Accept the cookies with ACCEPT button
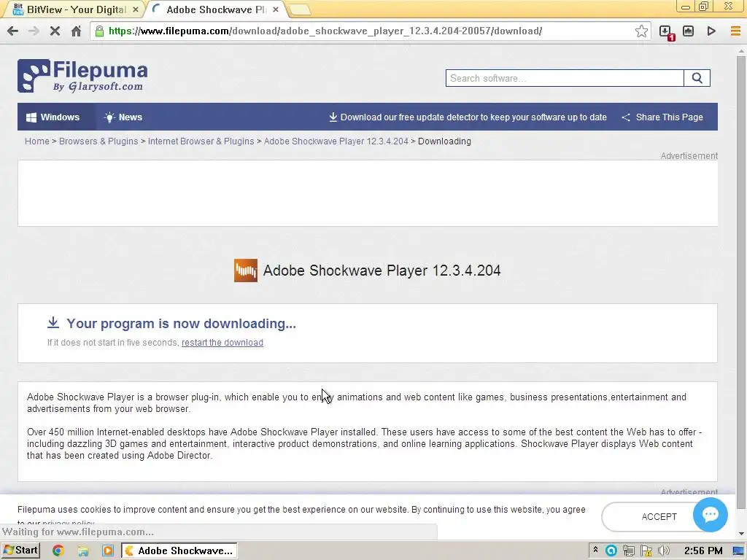This screenshot has width=747, height=560. tap(659, 517)
